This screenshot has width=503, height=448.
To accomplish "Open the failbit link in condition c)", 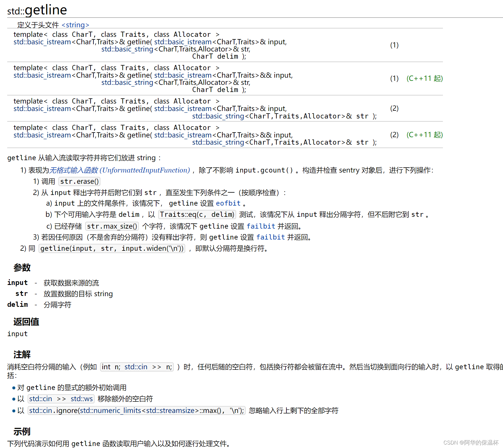I will tap(261, 226).
